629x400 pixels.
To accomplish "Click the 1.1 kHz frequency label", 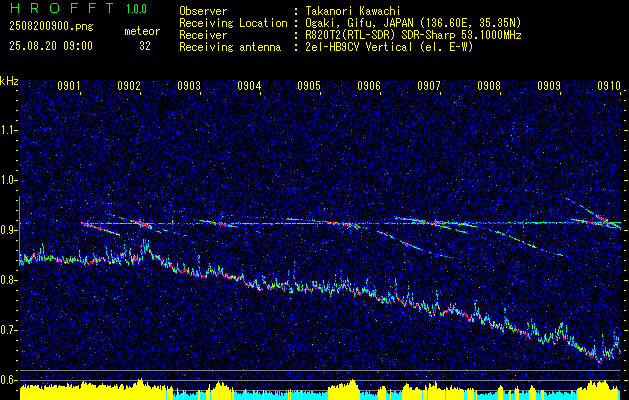I will [x=9, y=130].
